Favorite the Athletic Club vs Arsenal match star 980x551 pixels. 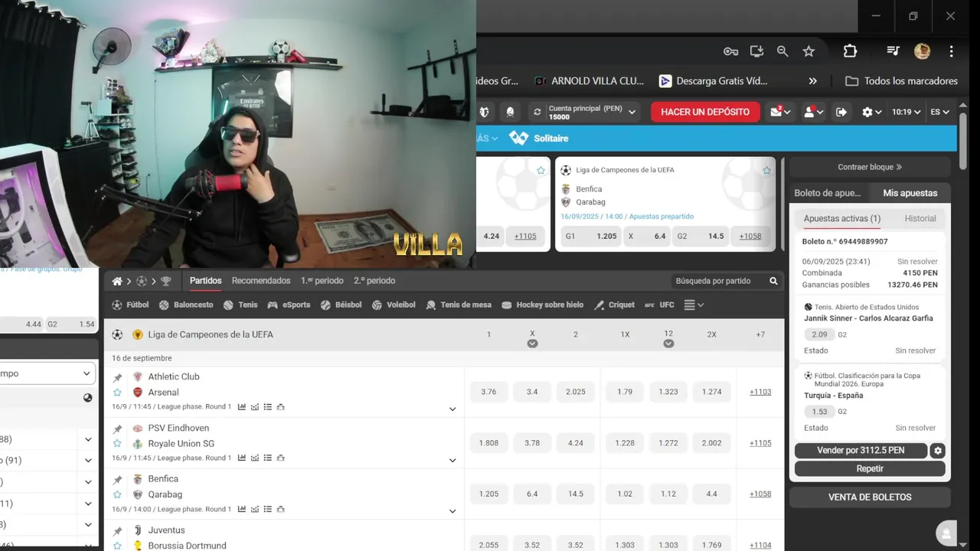(117, 393)
